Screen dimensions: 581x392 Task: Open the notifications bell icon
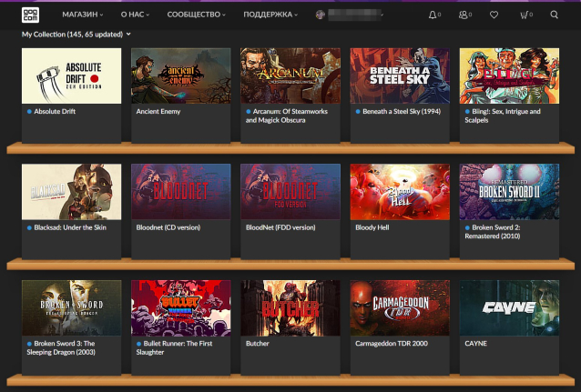point(432,15)
